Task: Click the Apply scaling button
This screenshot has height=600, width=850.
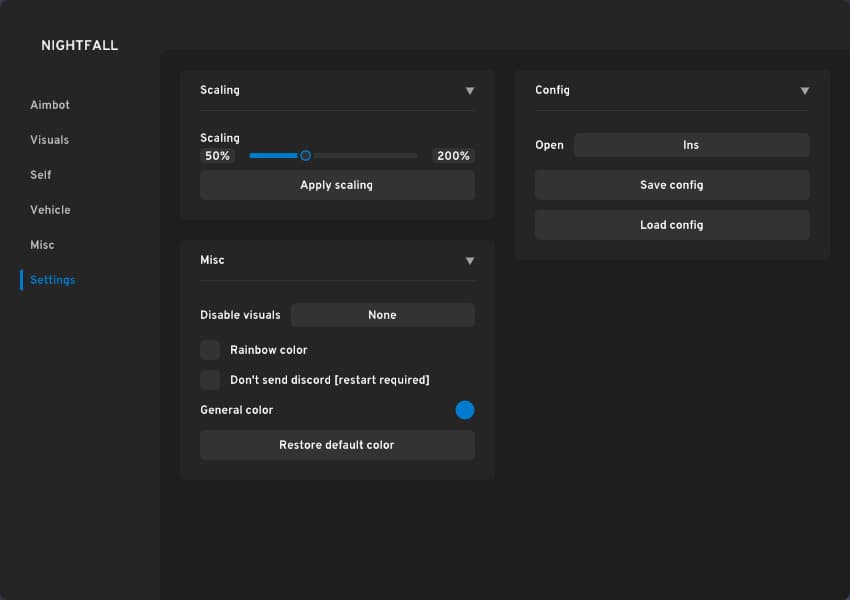Action: (337, 185)
